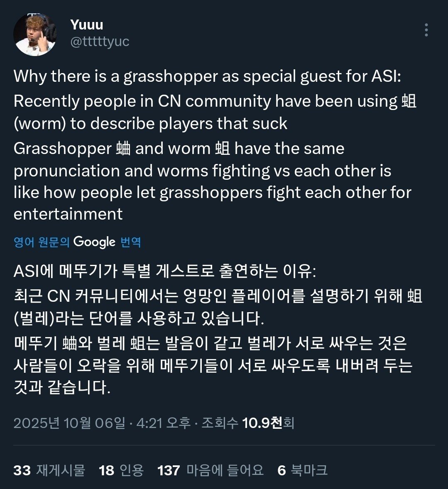Click the @tttttyuc handle
This screenshot has width=448, height=489.
(x=100, y=42)
